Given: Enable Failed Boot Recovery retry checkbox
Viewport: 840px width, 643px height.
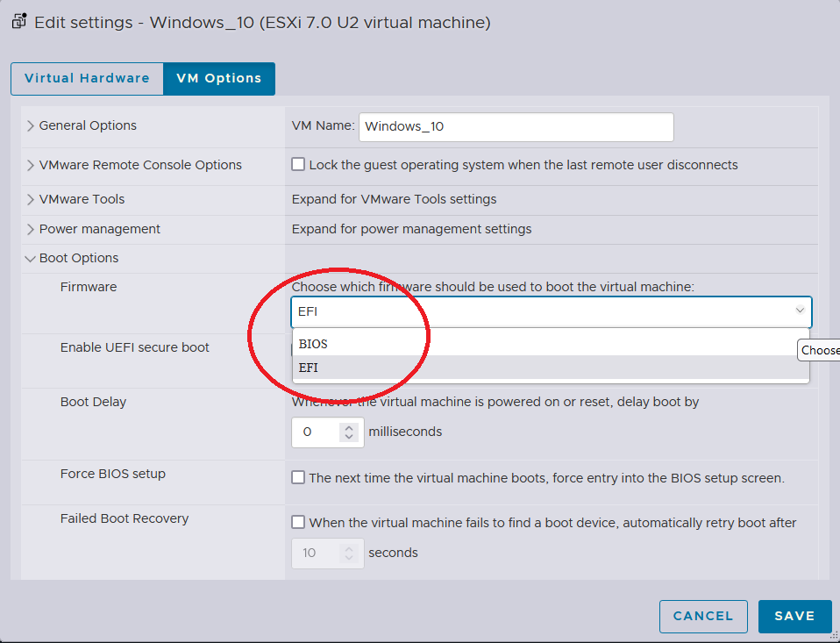Looking at the screenshot, I should click(x=298, y=522).
